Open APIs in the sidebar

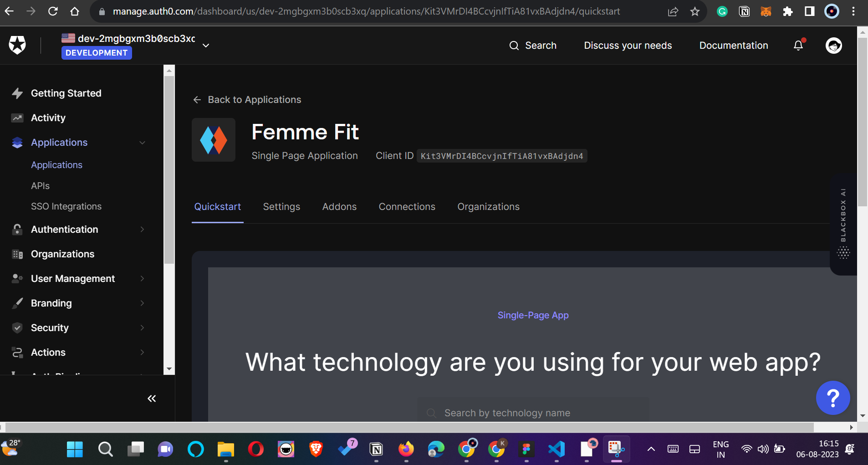(x=40, y=186)
